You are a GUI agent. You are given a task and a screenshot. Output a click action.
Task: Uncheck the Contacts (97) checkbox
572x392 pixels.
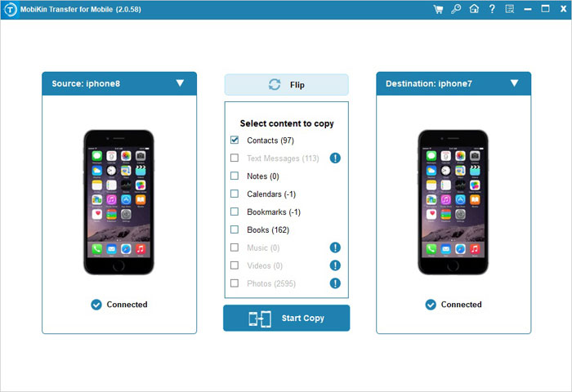coord(235,140)
